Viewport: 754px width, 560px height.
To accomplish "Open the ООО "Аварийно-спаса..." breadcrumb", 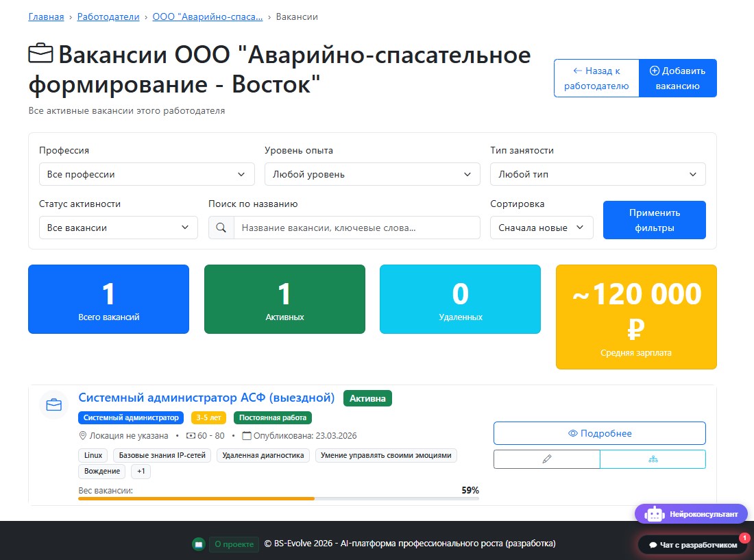I will [208, 17].
